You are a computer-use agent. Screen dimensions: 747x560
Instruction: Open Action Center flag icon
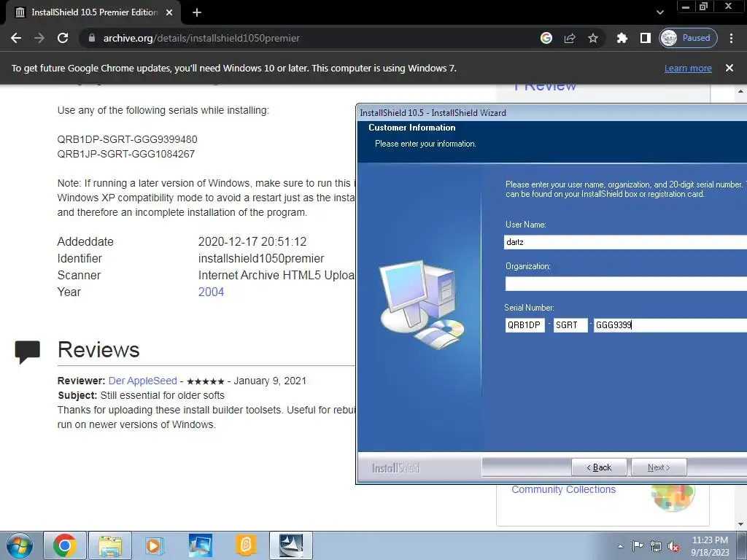638,546
